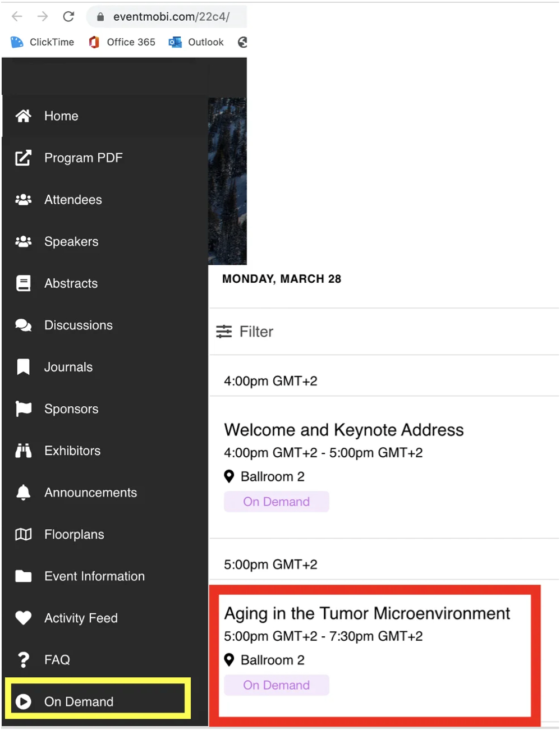Click the Discussions chat bubbles icon
560x730 pixels.
coord(23,325)
